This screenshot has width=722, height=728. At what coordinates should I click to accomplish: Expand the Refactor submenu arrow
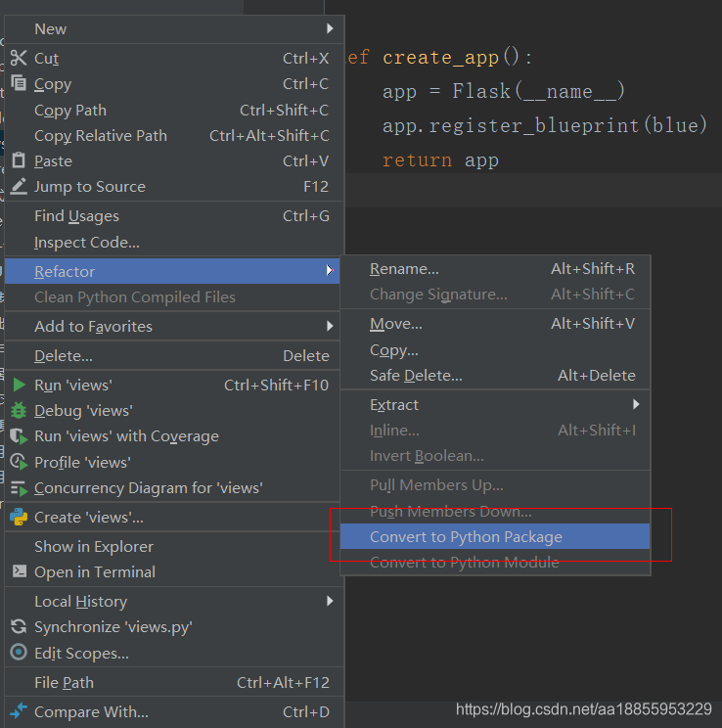pos(330,270)
